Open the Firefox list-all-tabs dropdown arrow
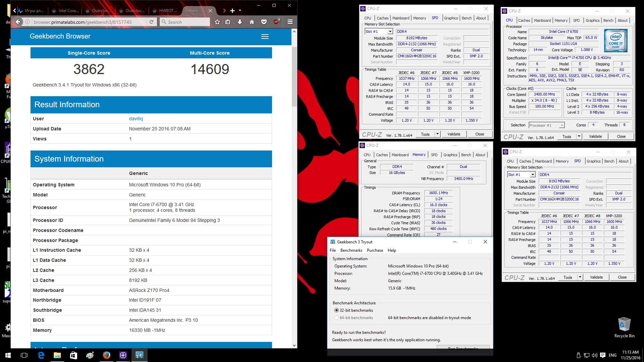The image size is (644, 362). pyautogui.click(x=240, y=11)
